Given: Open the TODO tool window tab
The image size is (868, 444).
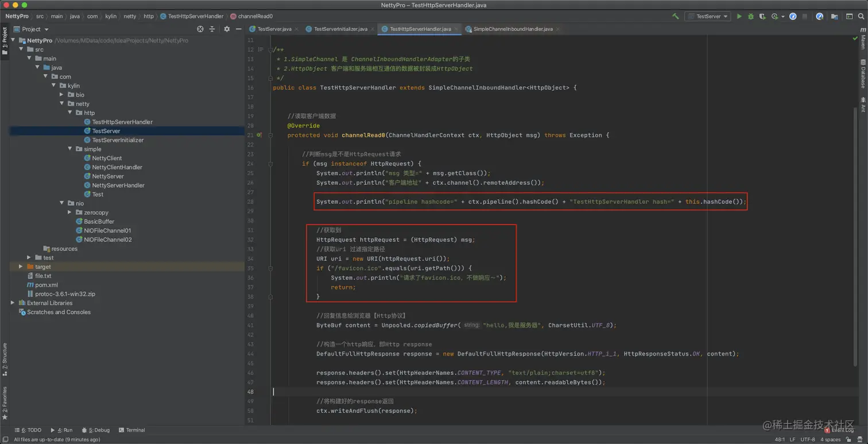Looking at the screenshot, I should [x=28, y=430].
